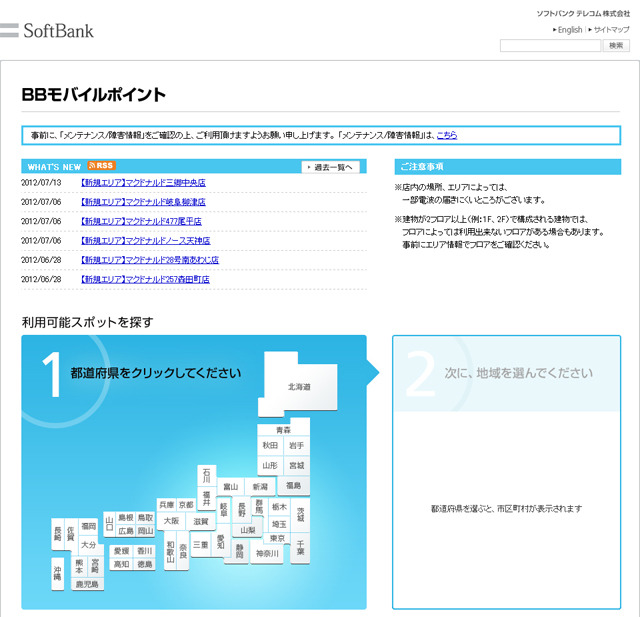This screenshot has height=617, width=640.
Task: Select 青森 prefecture on map
Action: (x=284, y=430)
